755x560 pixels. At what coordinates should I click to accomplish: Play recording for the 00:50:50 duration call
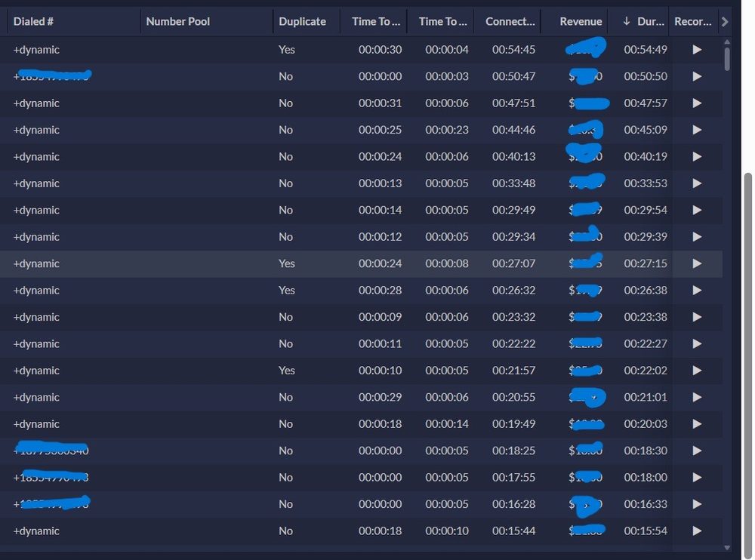click(697, 76)
